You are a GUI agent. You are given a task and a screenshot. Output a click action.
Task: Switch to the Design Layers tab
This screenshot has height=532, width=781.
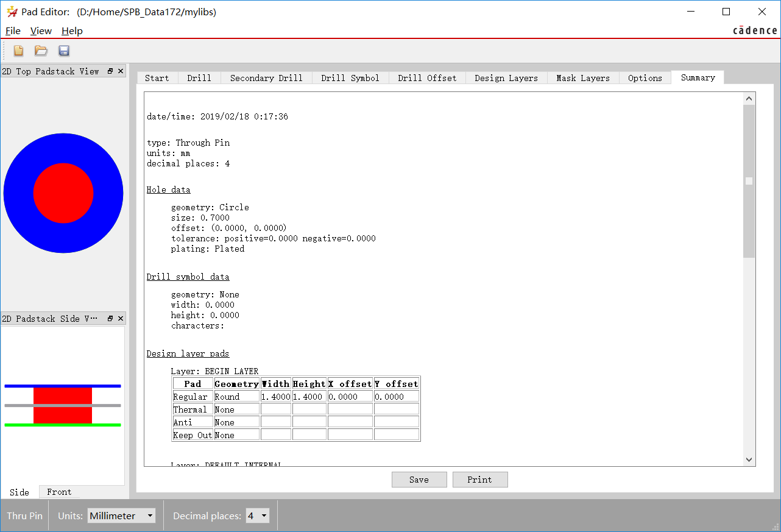506,78
